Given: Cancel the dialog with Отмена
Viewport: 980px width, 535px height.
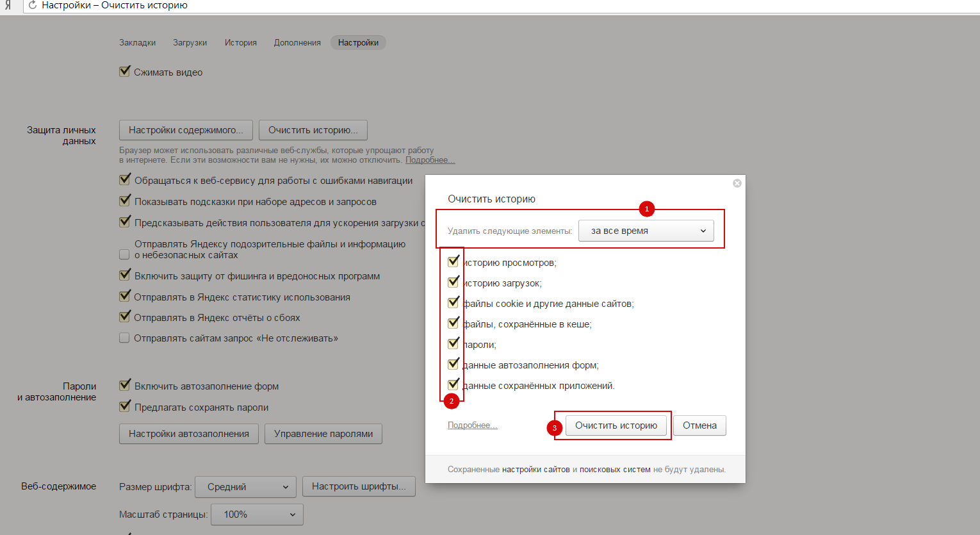Looking at the screenshot, I should [x=699, y=425].
